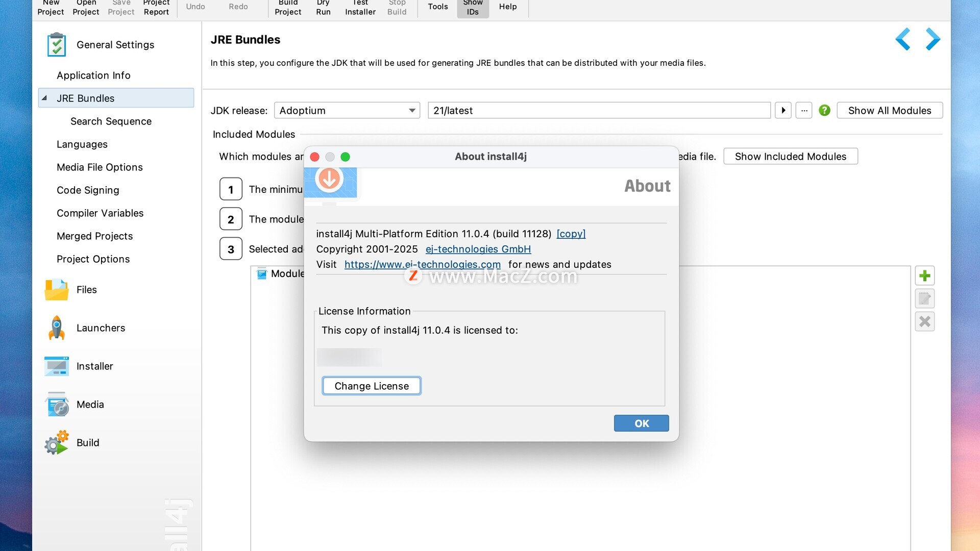980x551 pixels.
Task: Select Application Info in sidebar
Action: point(93,75)
